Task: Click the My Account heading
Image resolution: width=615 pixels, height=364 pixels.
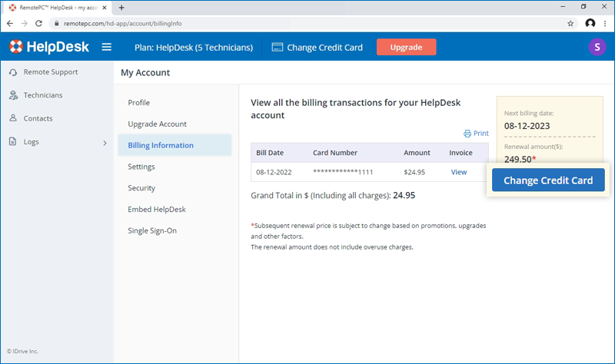Action: point(145,72)
